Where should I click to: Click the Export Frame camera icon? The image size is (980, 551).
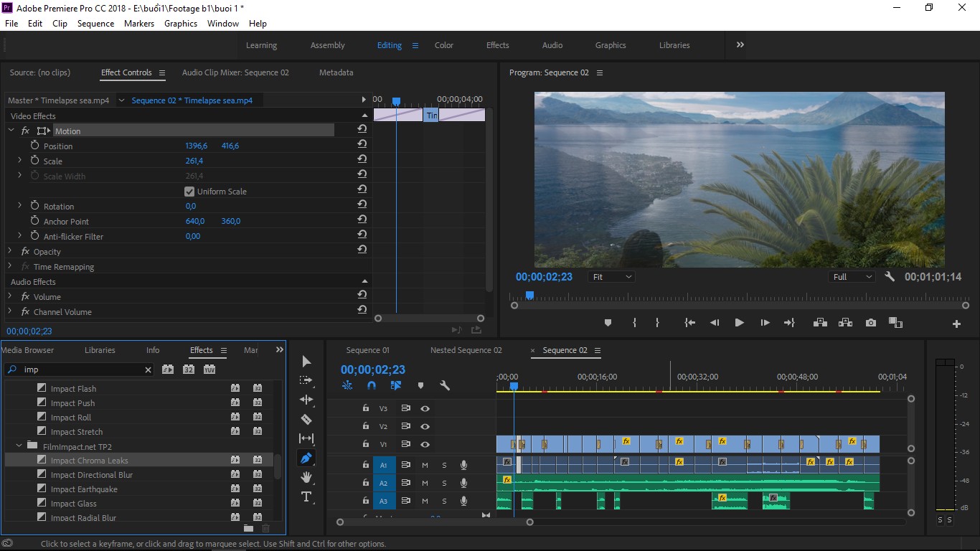tap(871, 323)
